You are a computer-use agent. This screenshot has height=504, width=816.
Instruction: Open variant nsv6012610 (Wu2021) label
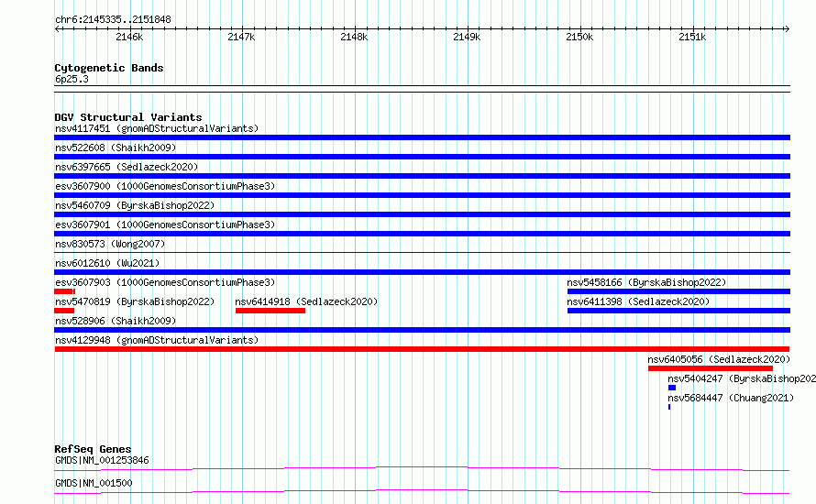pyautogui.click(x=107, y=263)
